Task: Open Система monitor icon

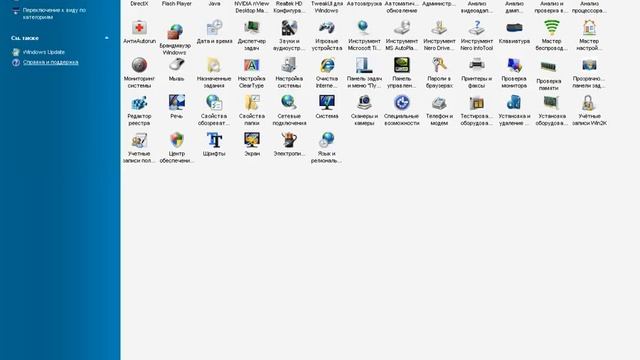Action: click(x=327, y=103)
